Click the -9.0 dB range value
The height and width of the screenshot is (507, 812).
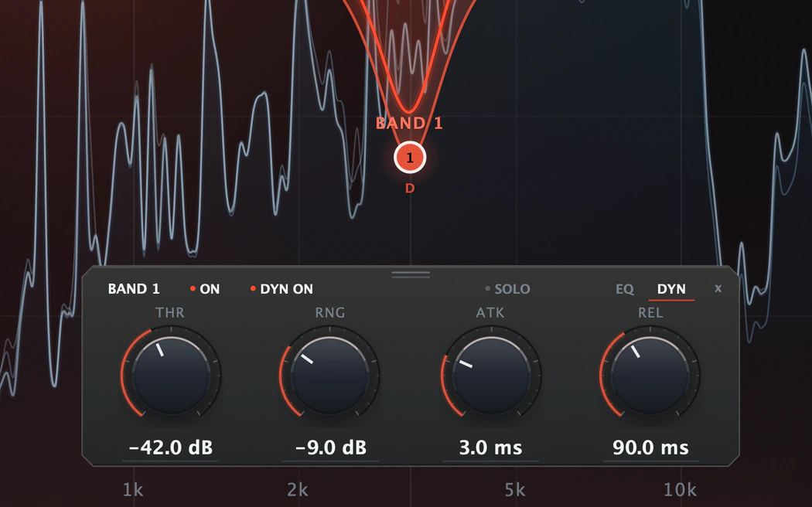[x=331, y=447]
